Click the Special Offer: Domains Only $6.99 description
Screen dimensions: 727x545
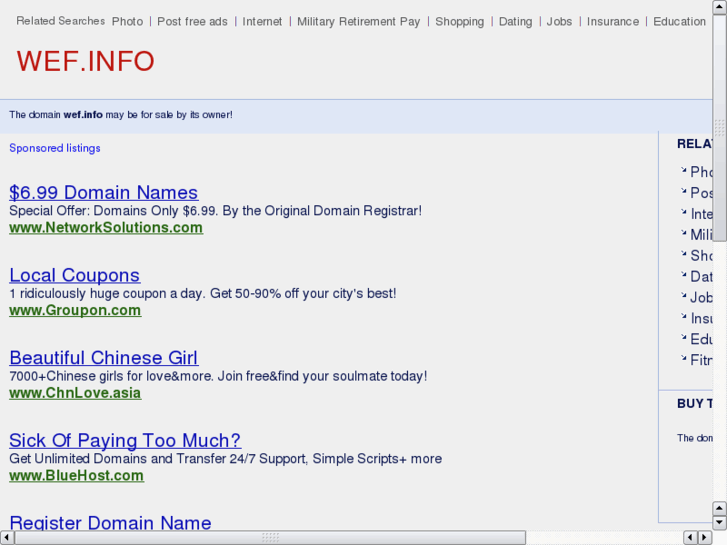pos(216,211)
